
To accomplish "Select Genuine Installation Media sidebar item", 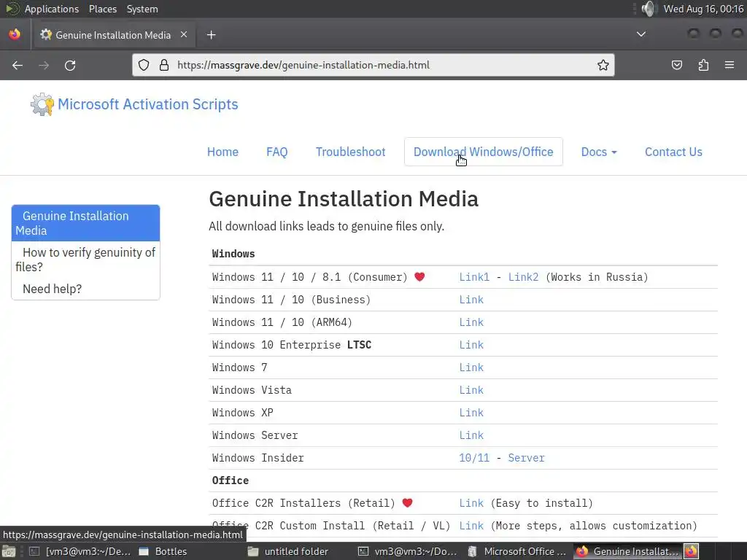I will 86,223.
